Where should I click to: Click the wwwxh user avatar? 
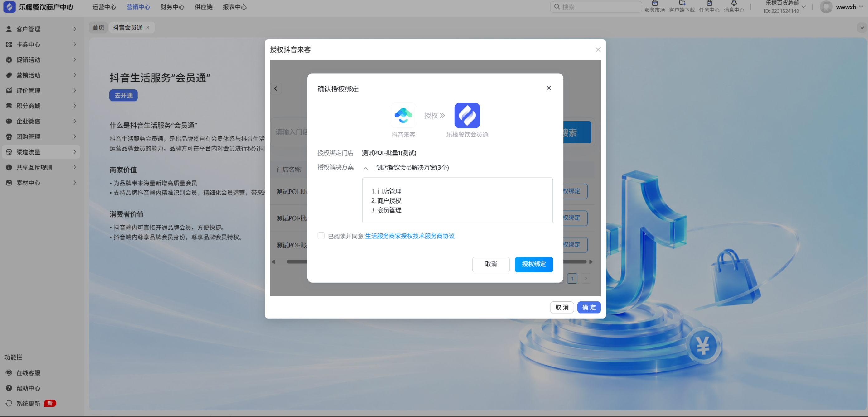(826, 7)
